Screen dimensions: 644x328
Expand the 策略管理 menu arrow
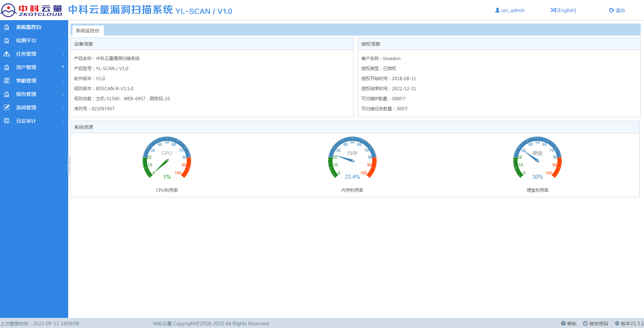pos(63,81)
